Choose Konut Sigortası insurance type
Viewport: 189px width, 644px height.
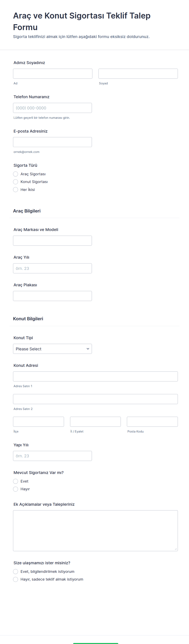[15, 182]
